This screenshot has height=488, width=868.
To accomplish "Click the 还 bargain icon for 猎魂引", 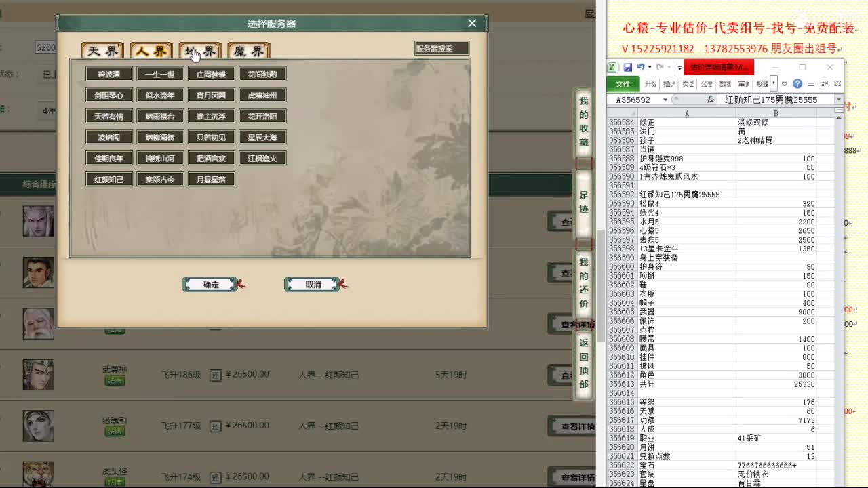I will [215, 426].
